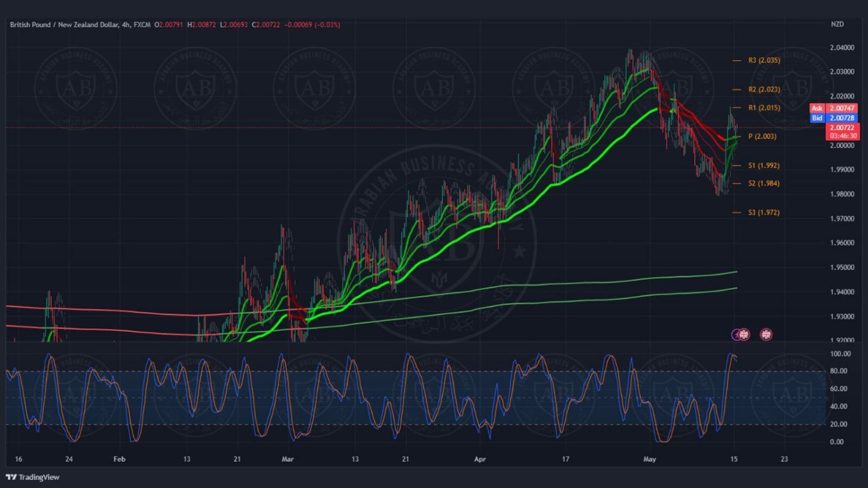Select the low value L2.00693
This screenshot has height=488, width=868.
tap(234, 25)
